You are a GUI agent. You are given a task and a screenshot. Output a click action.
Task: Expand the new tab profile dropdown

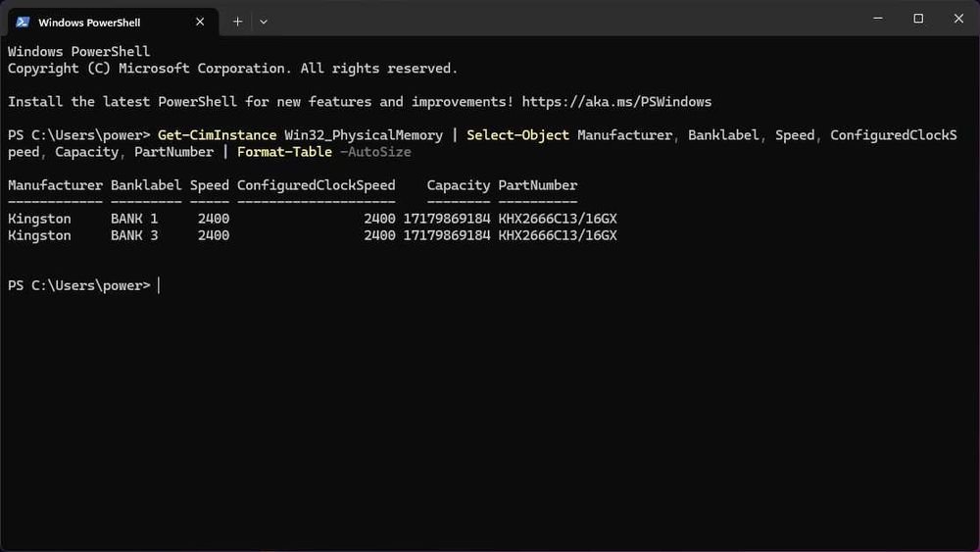(263, 21)
